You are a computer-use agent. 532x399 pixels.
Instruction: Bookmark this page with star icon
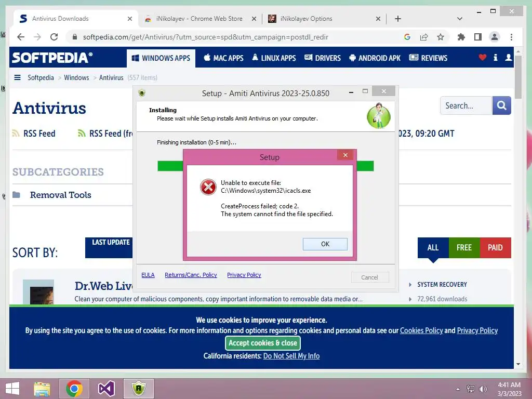tap(441, 37)
